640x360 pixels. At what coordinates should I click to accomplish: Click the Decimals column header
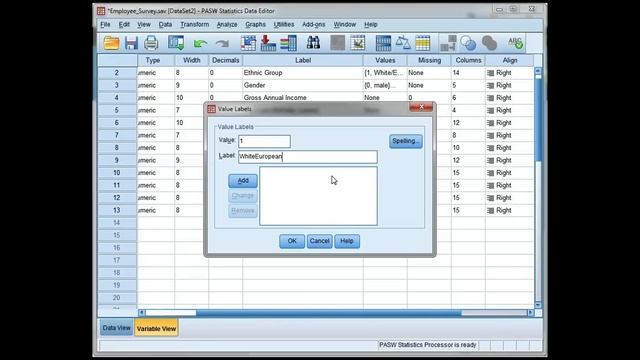(225, 60)
